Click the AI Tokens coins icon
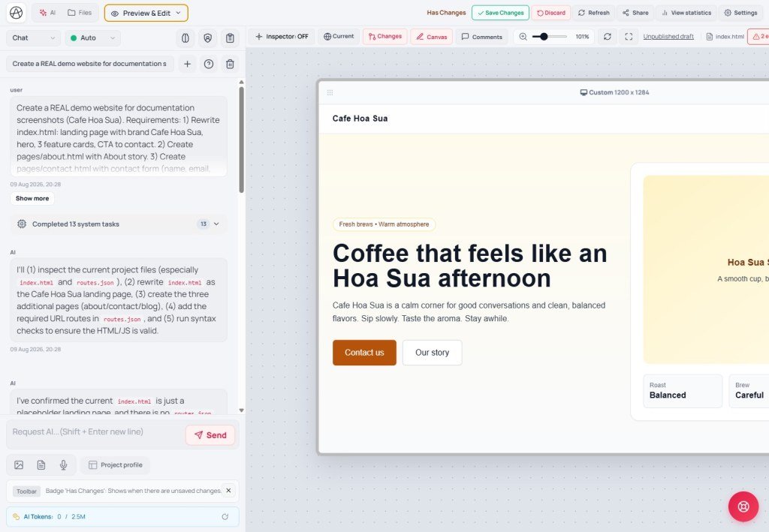This screenshot has height=532, width=769. pos(17,517)
